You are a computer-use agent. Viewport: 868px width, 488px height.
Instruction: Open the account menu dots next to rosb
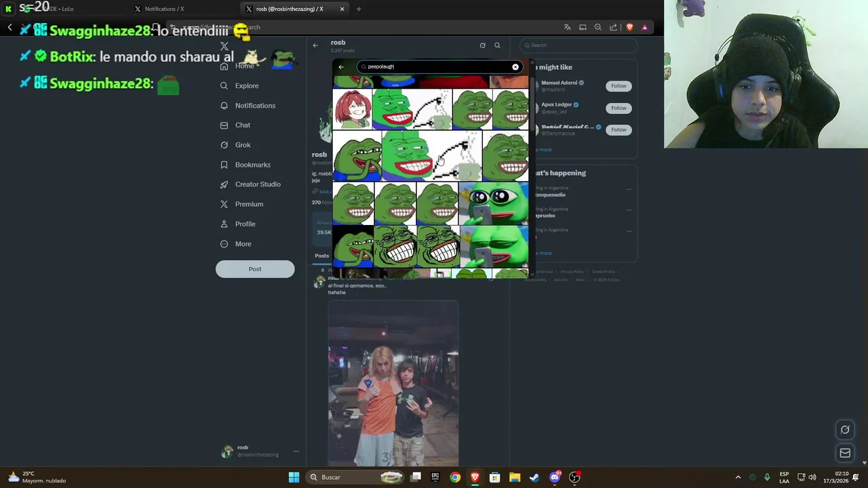(296, 451)
